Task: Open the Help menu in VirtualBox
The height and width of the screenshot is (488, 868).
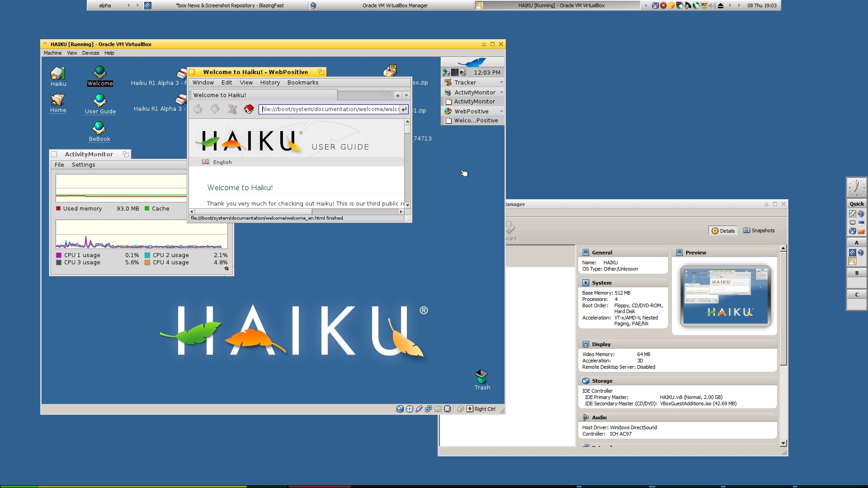Action: coord(109,53)
